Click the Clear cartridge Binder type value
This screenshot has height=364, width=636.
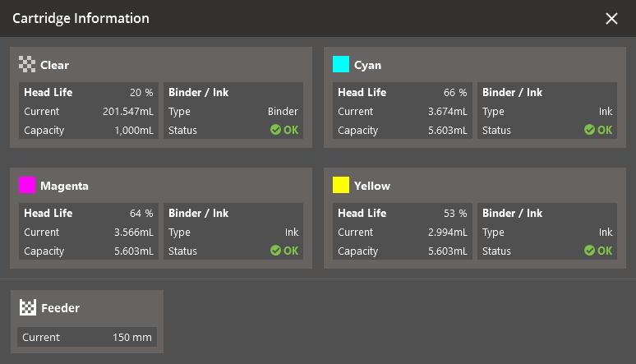coord(283,112)
